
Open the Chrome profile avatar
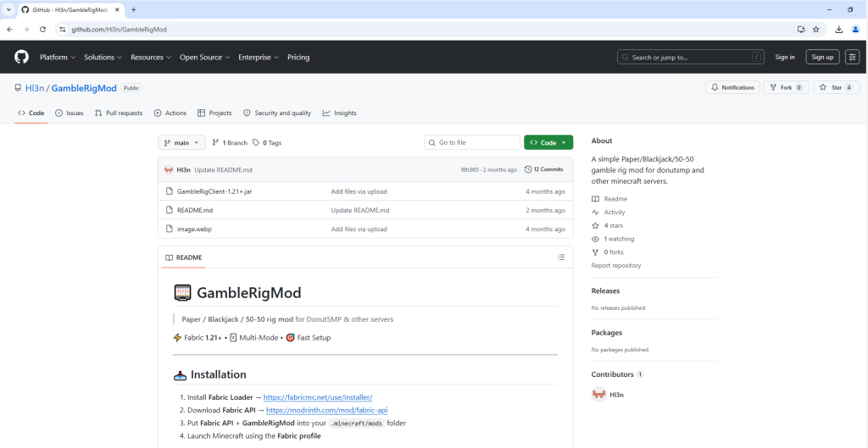pyautogui.click(x=855, y=30)
